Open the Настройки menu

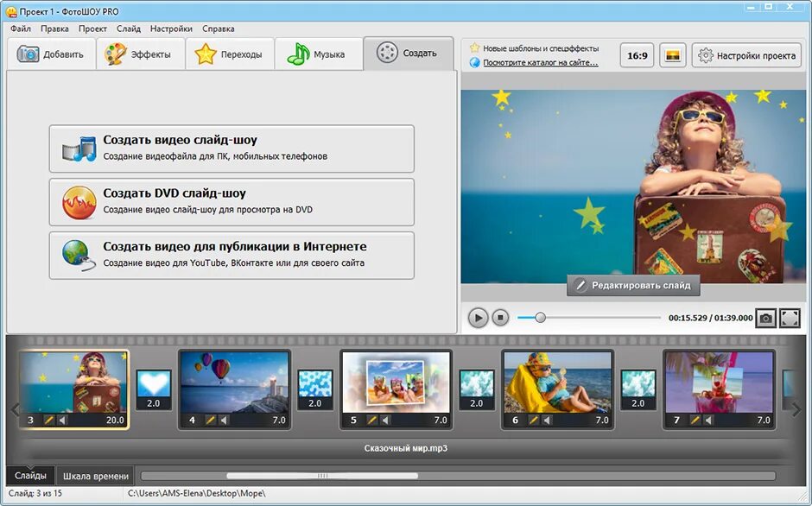171,28
